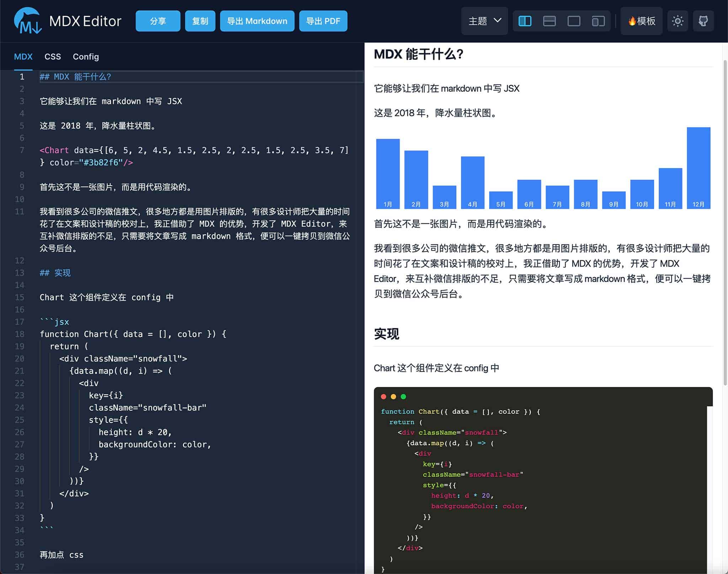
Task: Click preview code line 'return ('
Action: pos(406,422)
